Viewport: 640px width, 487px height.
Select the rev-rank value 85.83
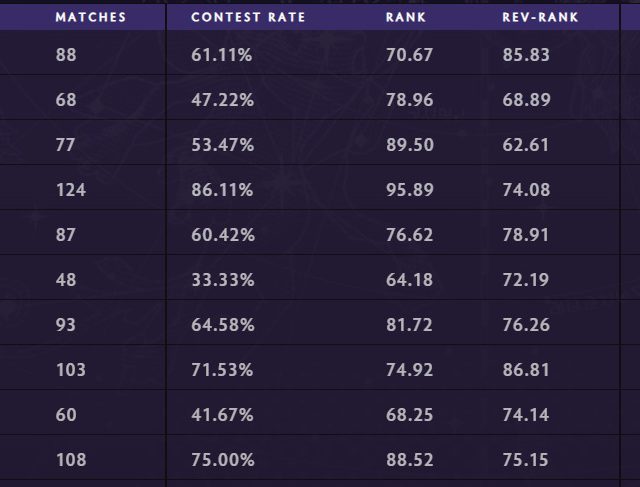[526, 55]
